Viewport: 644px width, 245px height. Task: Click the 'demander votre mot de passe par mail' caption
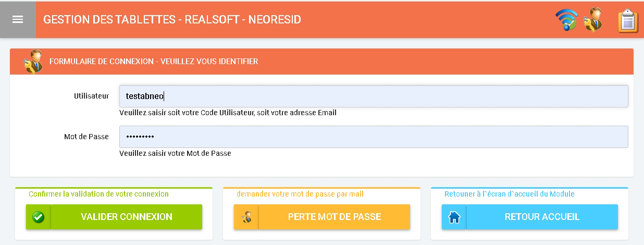(300, 194)
